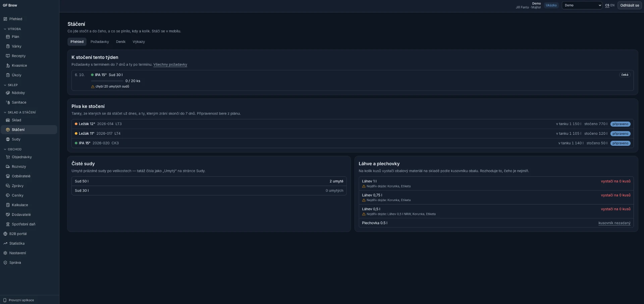Open Várky via its sidebar icon
The width and height of the screenshot is (644, 304).
(x=8, y=46)
